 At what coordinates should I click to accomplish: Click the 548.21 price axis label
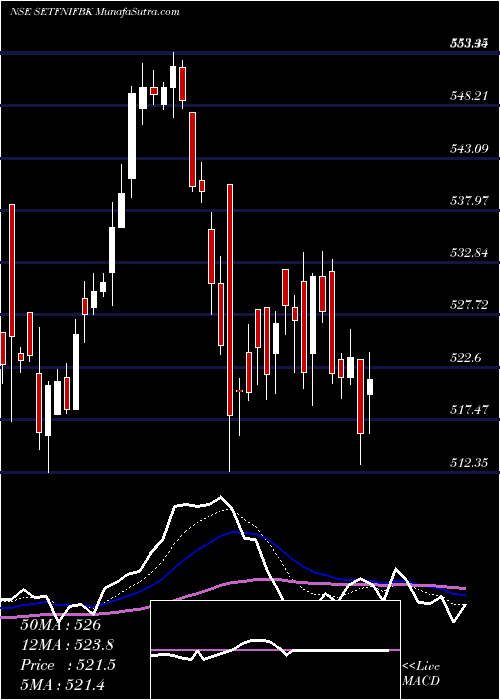click(468, 96)
